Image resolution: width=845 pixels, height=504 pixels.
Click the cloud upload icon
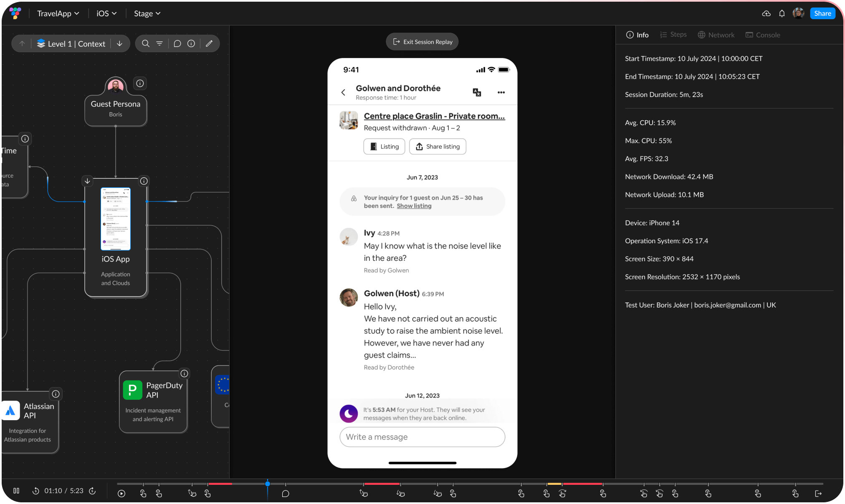coord(766,13)
